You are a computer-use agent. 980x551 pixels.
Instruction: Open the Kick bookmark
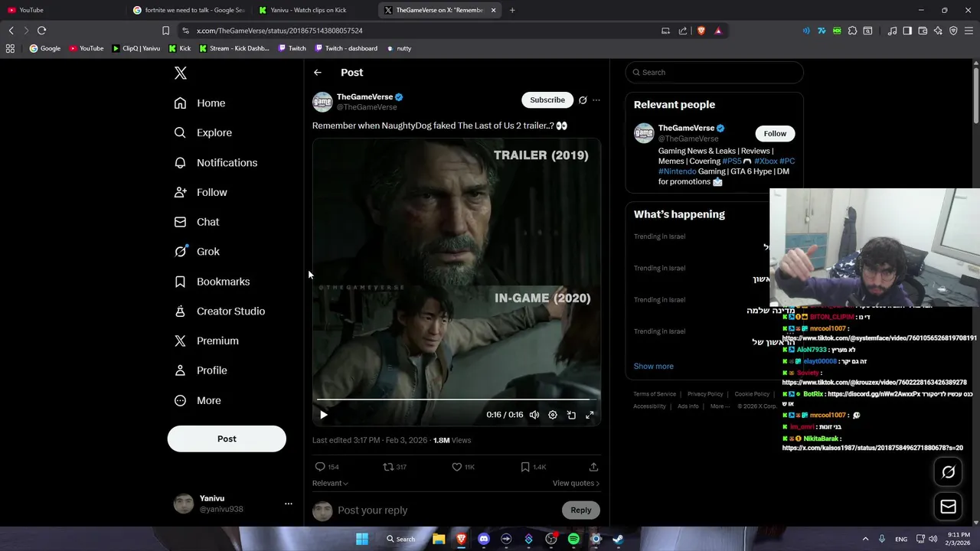pyautogui.click(x=180, y=48)
